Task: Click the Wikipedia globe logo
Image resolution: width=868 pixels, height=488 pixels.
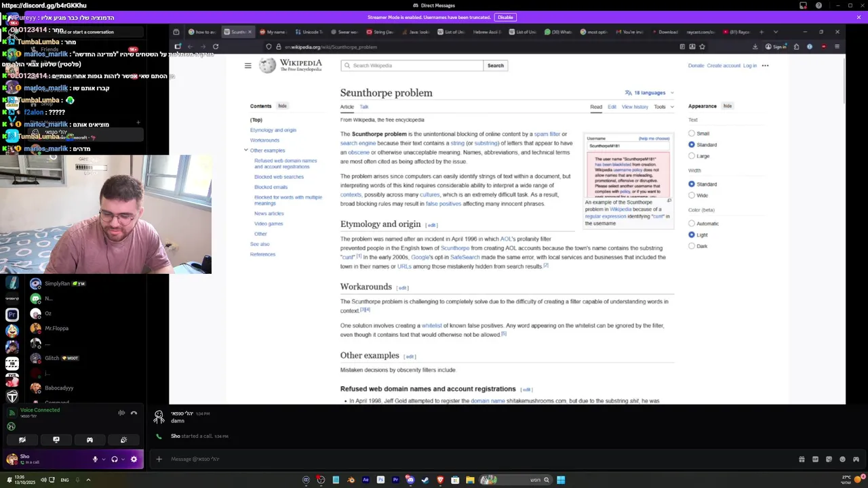Action: tap(268, 66)
